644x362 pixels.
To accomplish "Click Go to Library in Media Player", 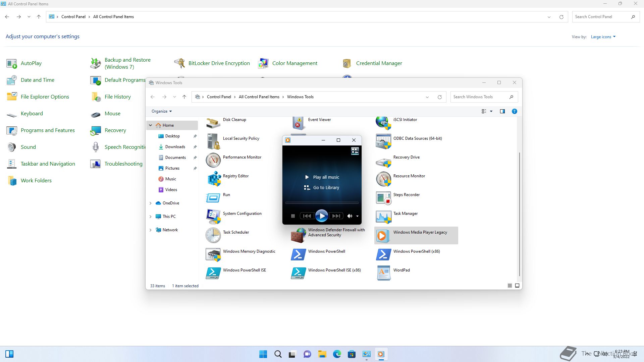I will (x=322, y=188).
